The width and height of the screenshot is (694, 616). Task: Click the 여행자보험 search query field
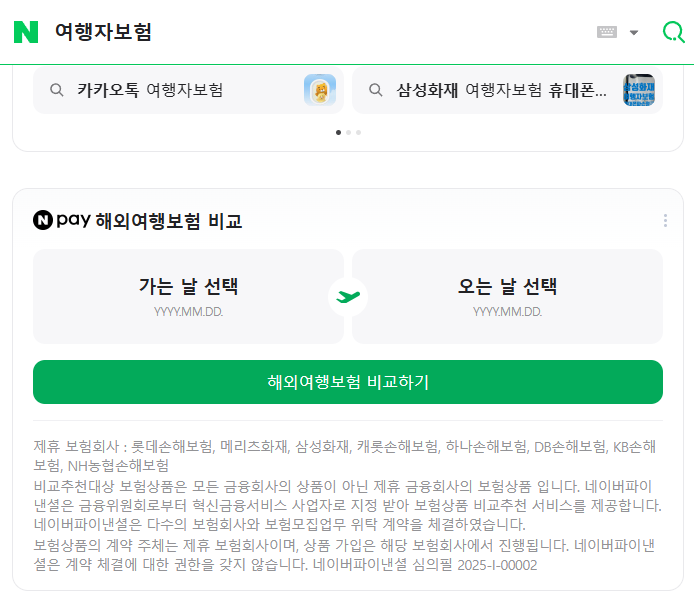click(103, 32)
